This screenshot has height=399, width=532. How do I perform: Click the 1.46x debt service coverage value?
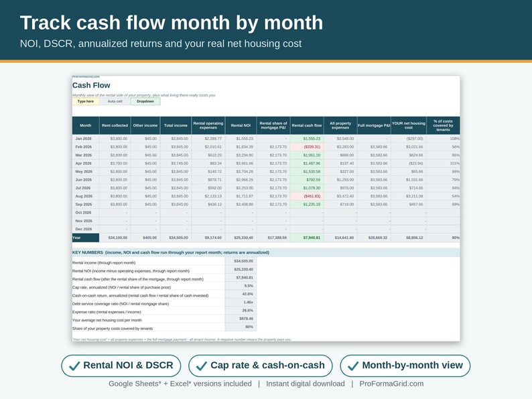tap(241, 303)
